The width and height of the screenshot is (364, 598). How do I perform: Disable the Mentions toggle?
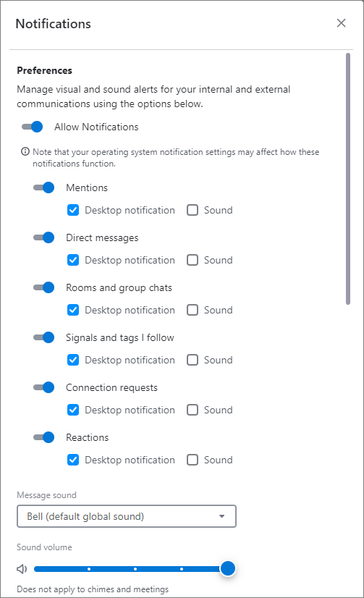tap(44, 188)
